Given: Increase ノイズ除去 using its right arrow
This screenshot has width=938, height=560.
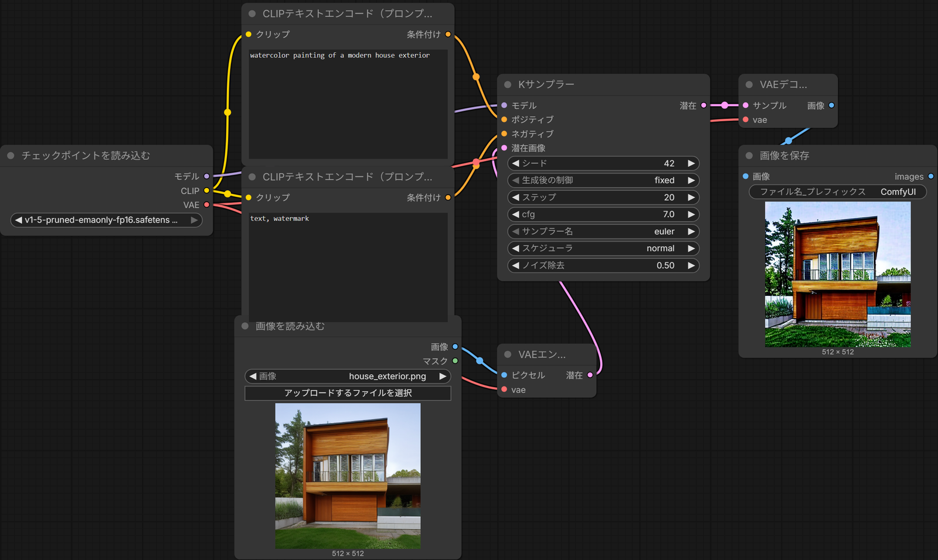Looking at the screenshot, I should 691,265.
